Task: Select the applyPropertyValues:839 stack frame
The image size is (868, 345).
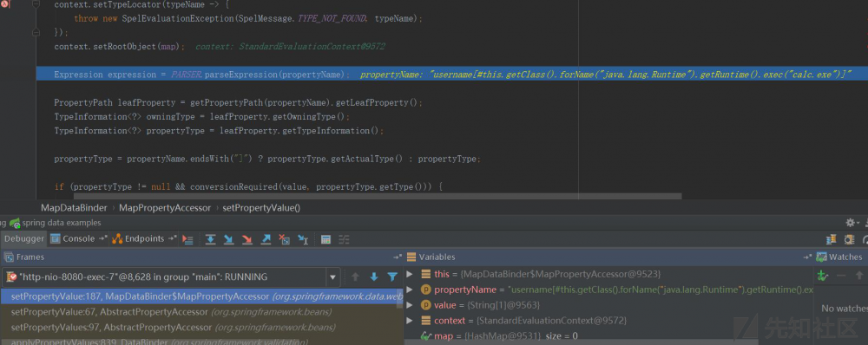Action: pos(202,341)
